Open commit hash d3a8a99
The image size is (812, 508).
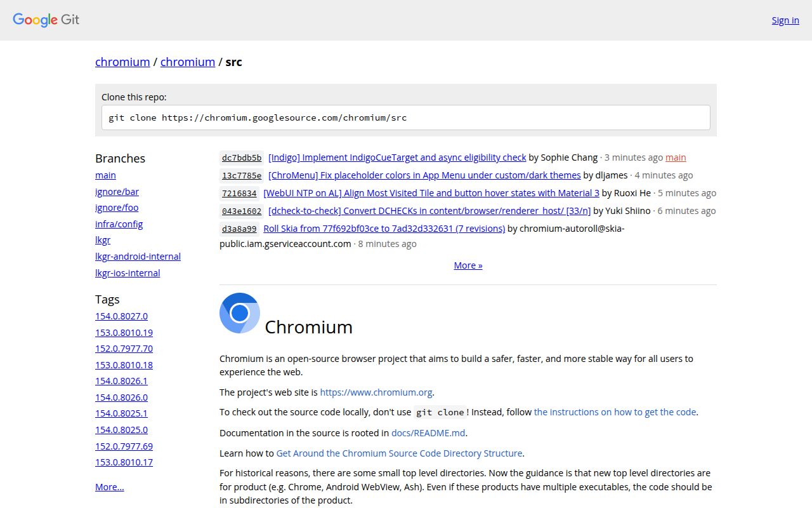239,229
